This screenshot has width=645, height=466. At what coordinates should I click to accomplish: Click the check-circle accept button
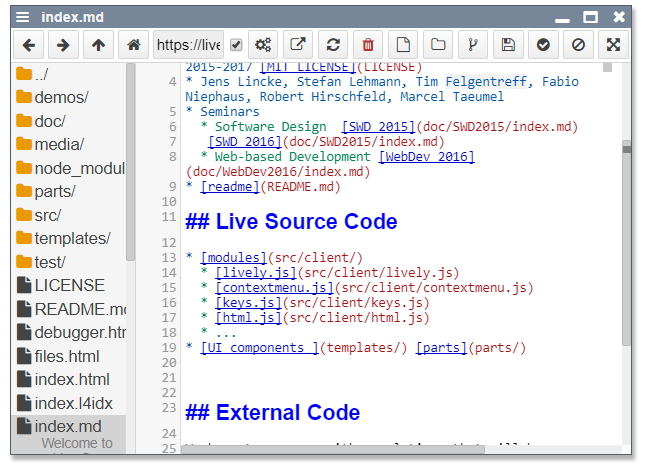pos(543,45)
